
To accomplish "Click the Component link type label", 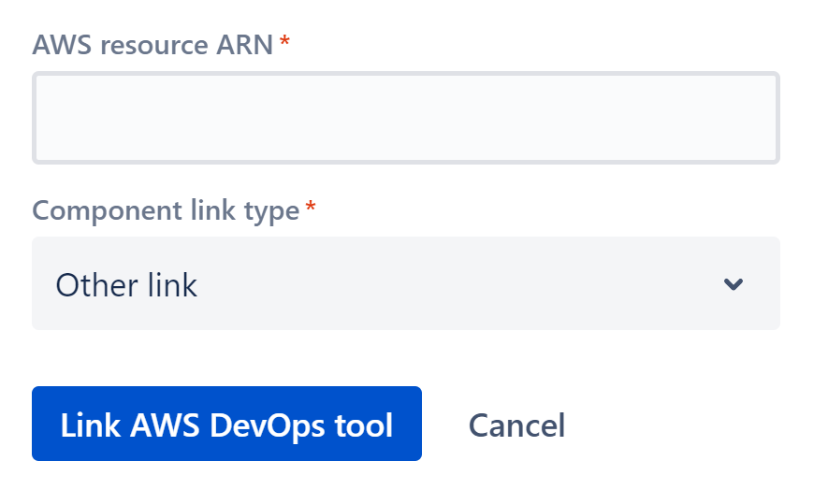I will [166, 211].
